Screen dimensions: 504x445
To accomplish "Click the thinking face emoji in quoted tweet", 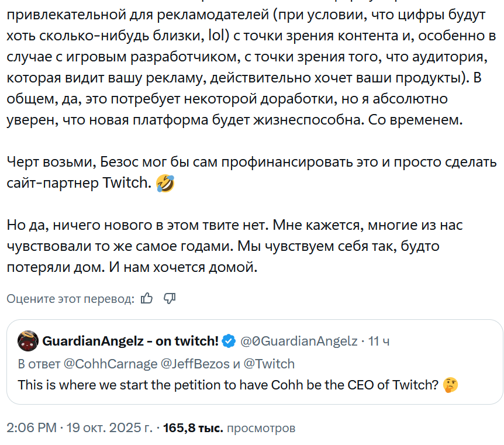I will [450, 385].
